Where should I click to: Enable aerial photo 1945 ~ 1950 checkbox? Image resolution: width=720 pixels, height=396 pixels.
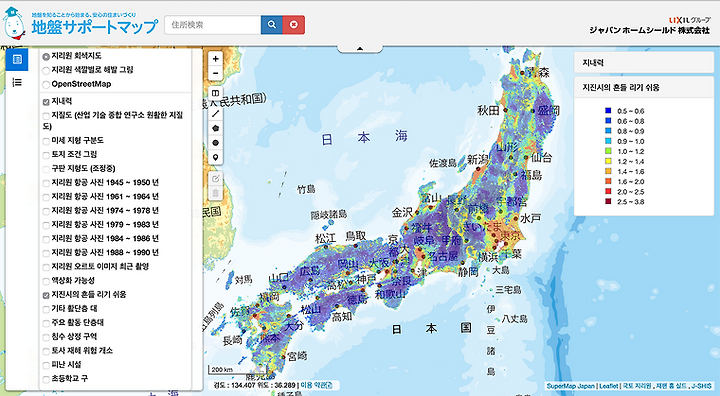click(x=46, y=183)
